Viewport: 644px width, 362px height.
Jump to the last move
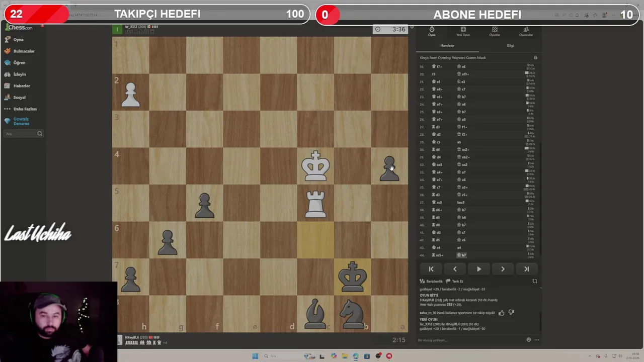pyautogui.click(x=526, y=269)
